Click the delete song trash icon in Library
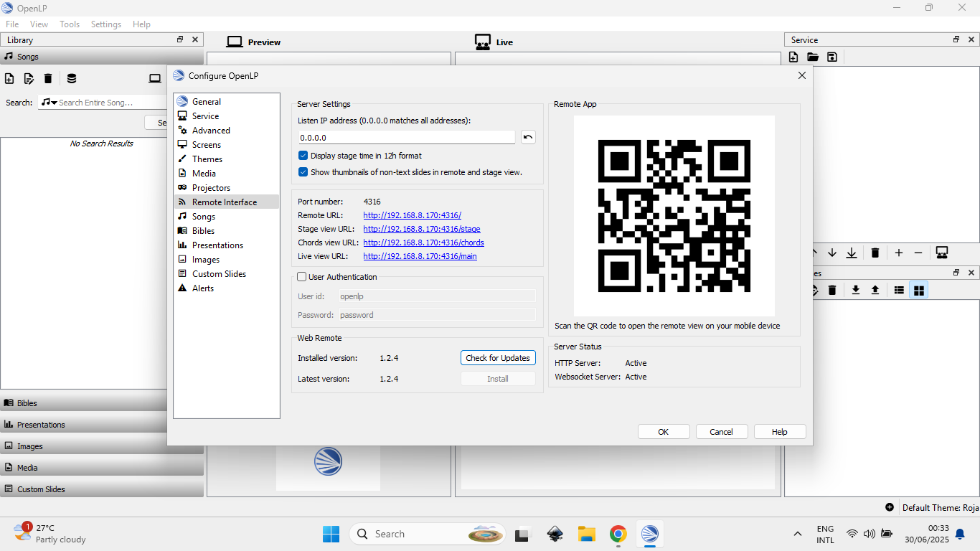This screenshot has width=980, height=551. tap(48, 78)
